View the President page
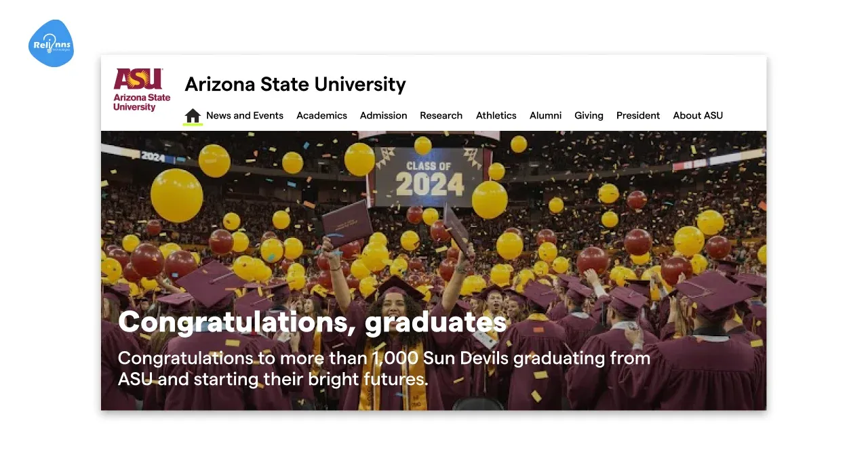 (x=637, y=115)
